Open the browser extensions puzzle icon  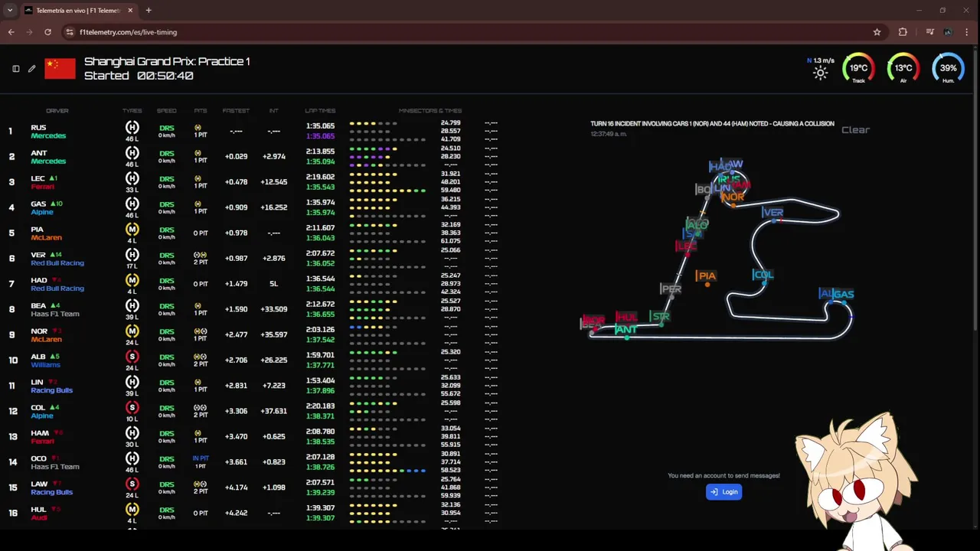click(903, 32)
